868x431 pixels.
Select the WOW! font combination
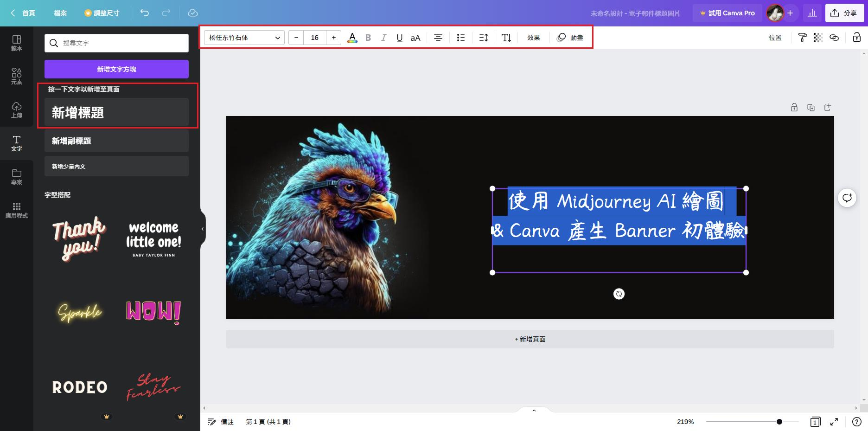pos(153,312)
